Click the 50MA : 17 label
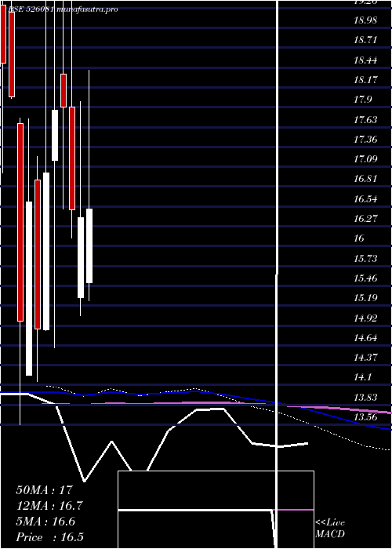 [x=45, y=489]
